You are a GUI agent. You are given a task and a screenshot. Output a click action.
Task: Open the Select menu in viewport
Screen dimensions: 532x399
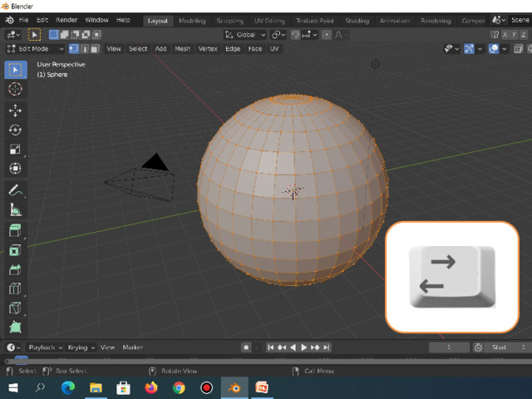click(x=138, y=49)
